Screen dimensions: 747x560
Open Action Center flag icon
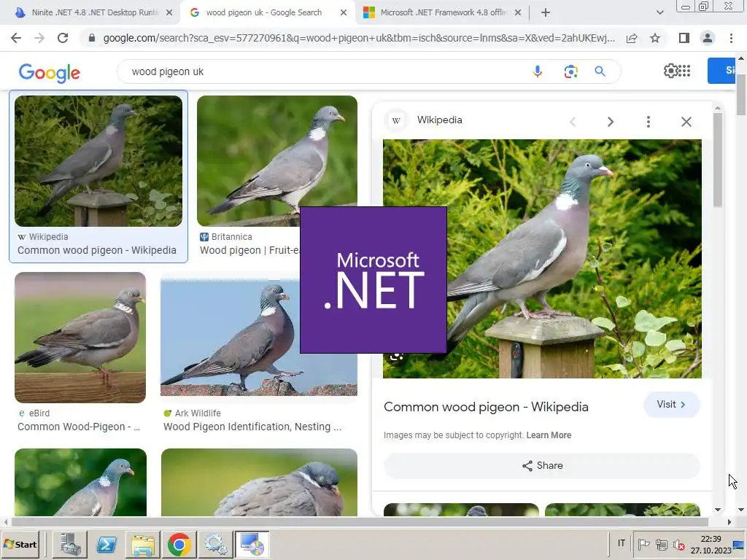point(643,544)
